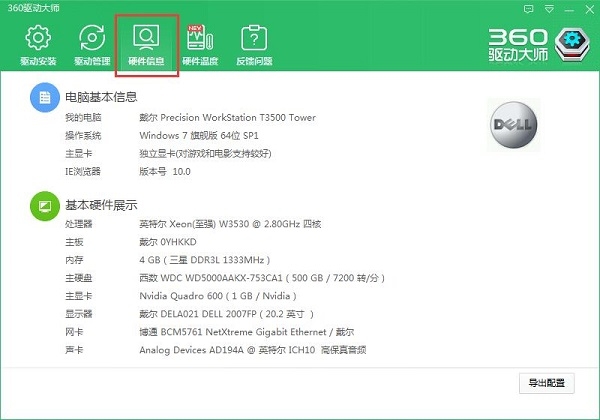
Task: Open the feedback chat icon in title bar
Action: pos(528,9)
